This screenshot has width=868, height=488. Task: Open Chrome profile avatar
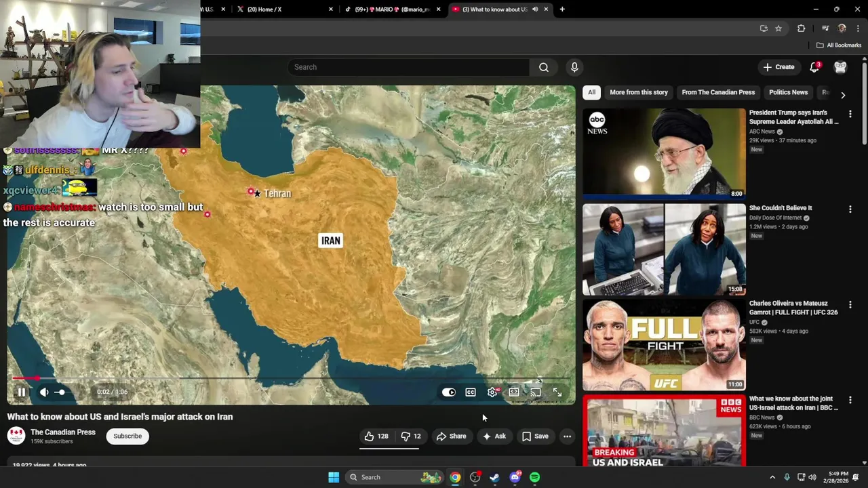point(842,28)
